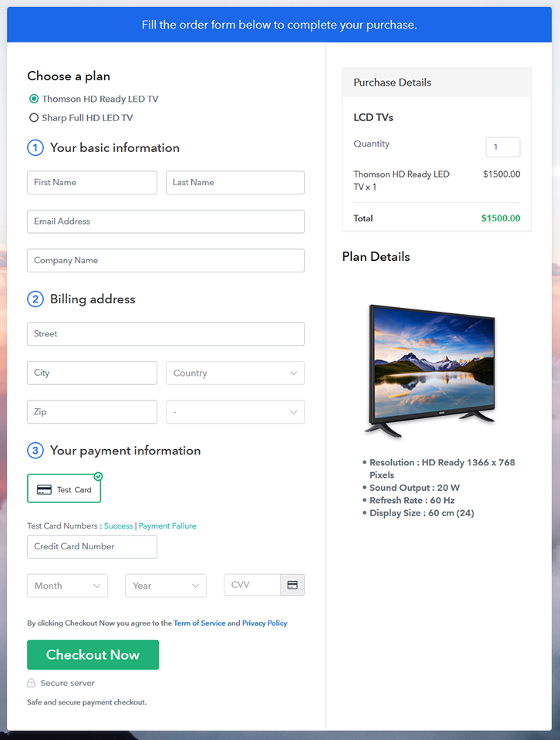Open the Month dropdown
The height and width of the screenshot is (740, 560).
pyautogui.click(x=67, y=586)
